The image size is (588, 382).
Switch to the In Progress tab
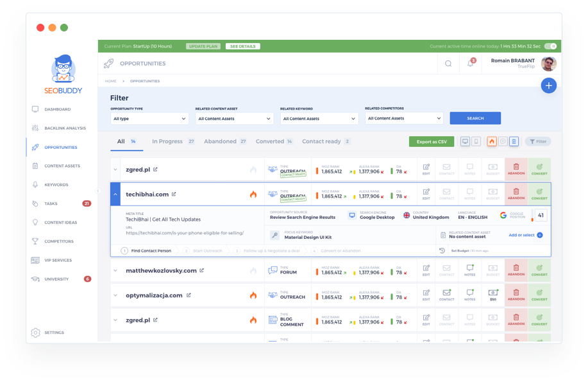tap(173, 142)
